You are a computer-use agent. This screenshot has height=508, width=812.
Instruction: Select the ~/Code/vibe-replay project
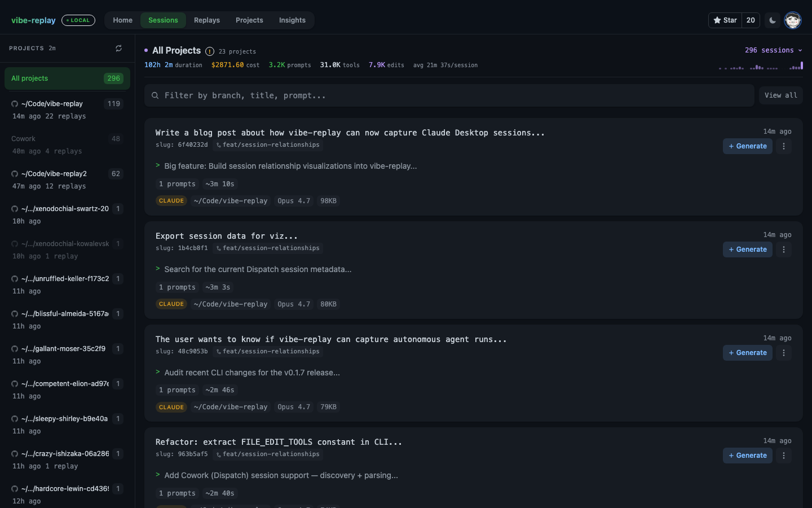(52, 104)
